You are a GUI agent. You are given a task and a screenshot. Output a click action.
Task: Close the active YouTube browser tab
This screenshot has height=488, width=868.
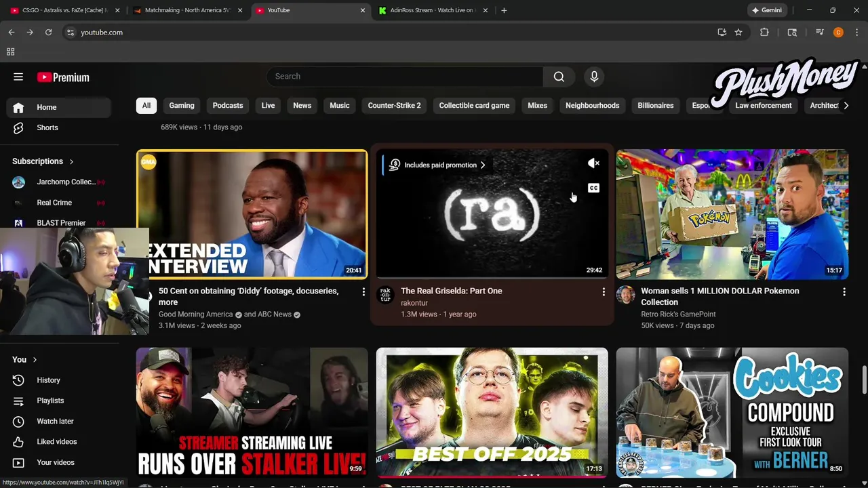(x=363, y=10)
